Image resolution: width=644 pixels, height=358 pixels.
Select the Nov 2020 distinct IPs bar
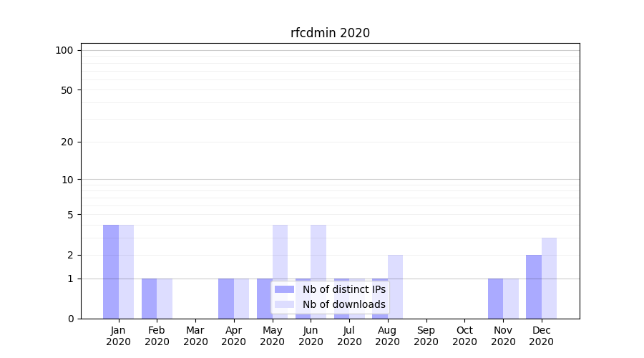coord(495,299)
